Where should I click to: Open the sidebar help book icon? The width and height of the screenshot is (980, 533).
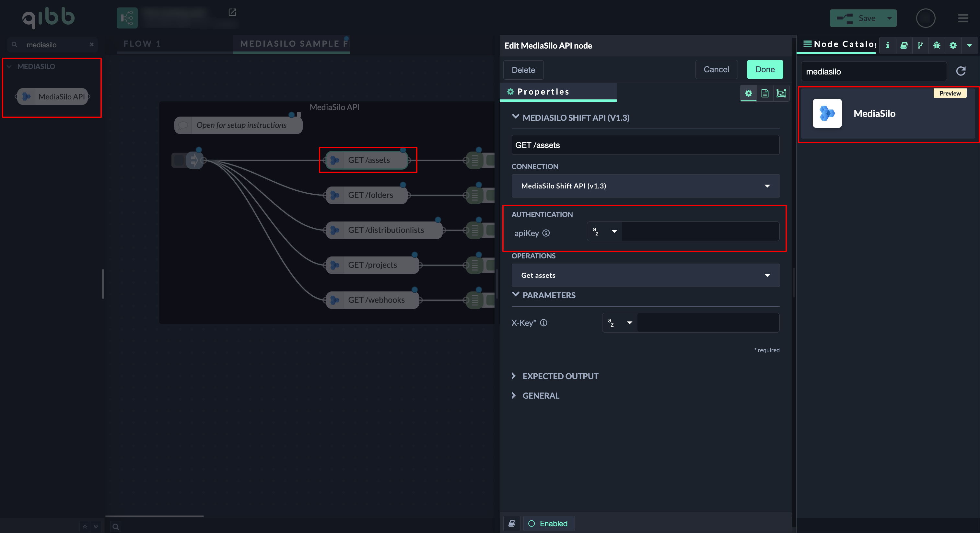pos(904,45)
